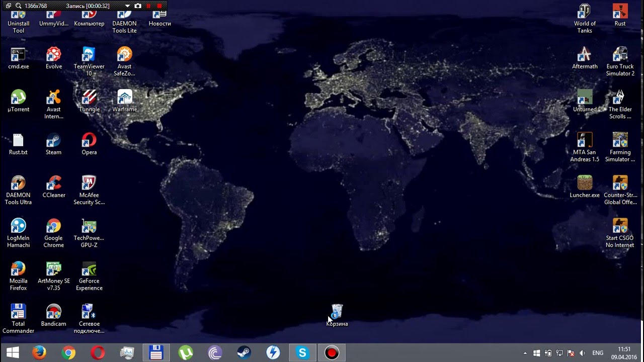644x362 pixels.
Task: Launch the Tunngle desktop shortcut
Action: 89,101
